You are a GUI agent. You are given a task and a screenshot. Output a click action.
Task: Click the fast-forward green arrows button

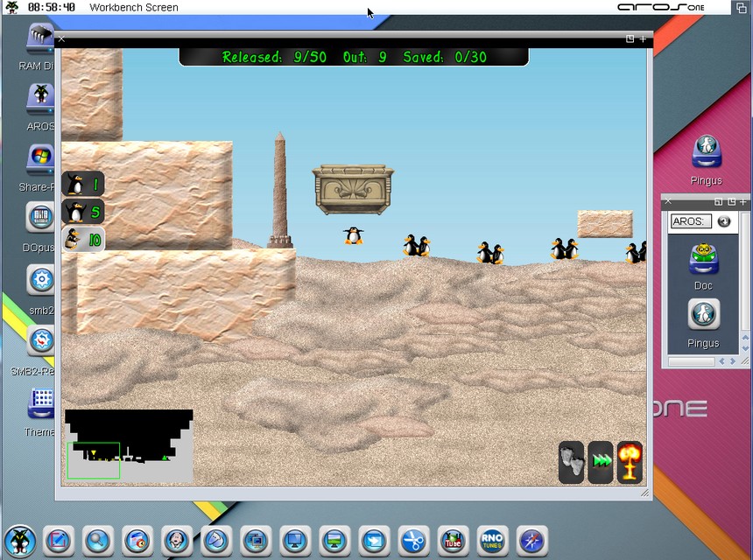[x=601, y=461]
